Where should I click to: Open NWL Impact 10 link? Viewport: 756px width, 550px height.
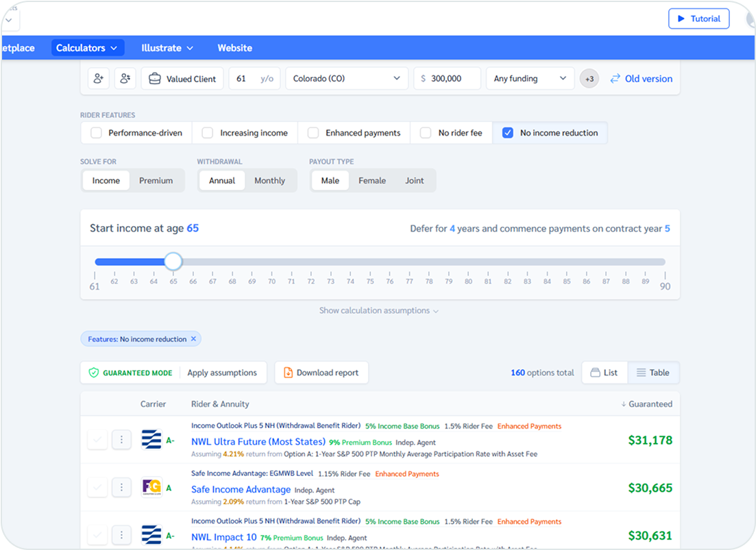223,537
